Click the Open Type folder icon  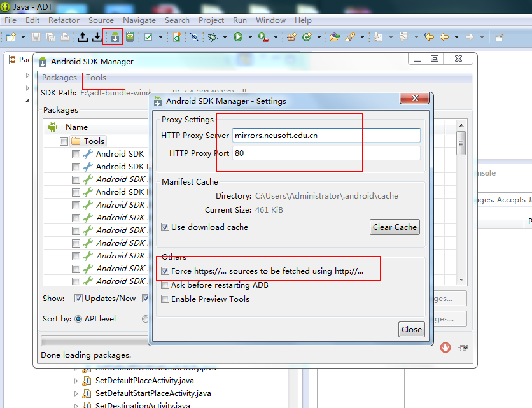coord(335,37)
